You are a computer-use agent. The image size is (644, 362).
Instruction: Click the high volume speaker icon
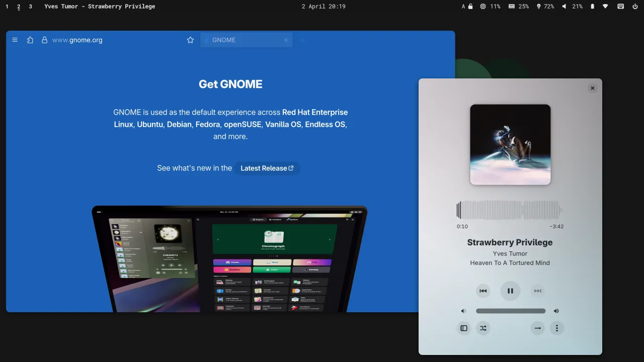coord(556,311)
